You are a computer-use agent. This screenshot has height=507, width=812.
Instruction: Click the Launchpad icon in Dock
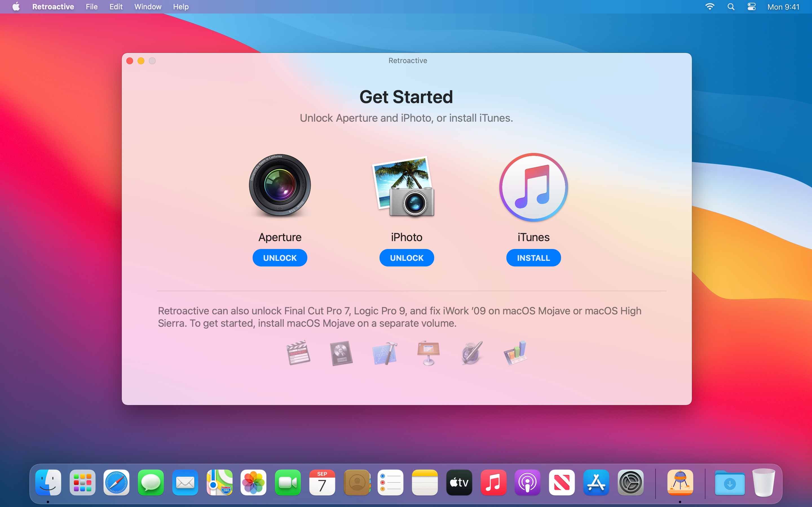[82, 482]
